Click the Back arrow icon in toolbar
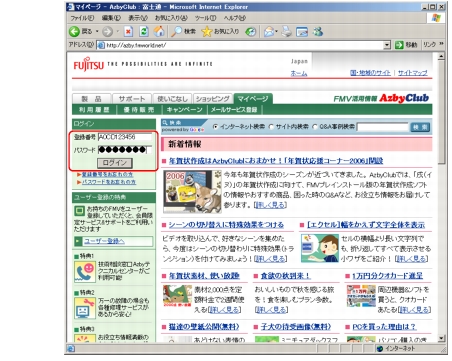The image size is (452, 361). [x=74, y=32]
